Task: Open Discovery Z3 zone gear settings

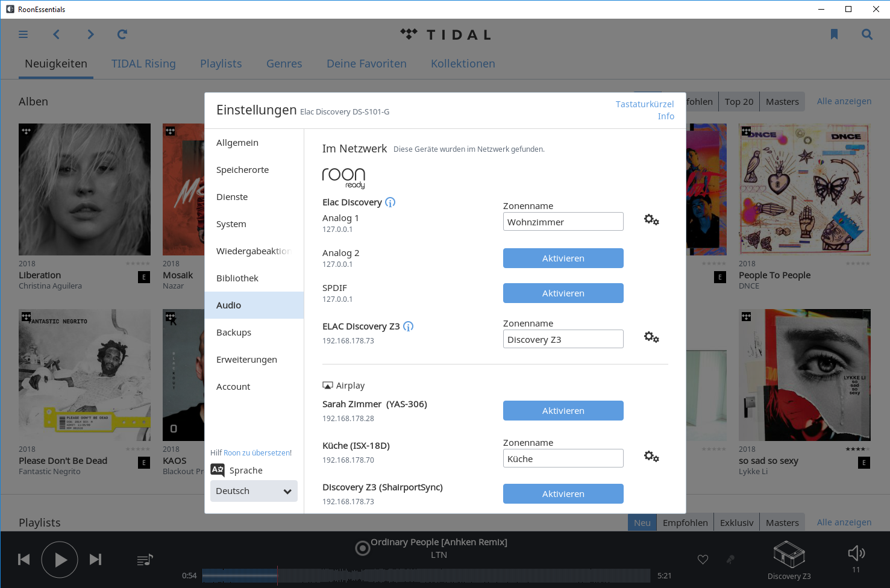Action: point(651,337)
